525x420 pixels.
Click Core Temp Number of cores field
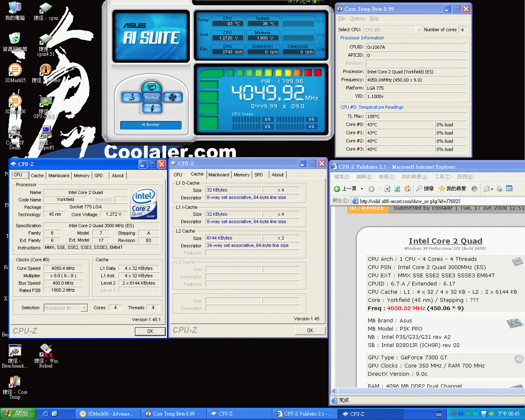pyautogui.click(x=462, y=30)
